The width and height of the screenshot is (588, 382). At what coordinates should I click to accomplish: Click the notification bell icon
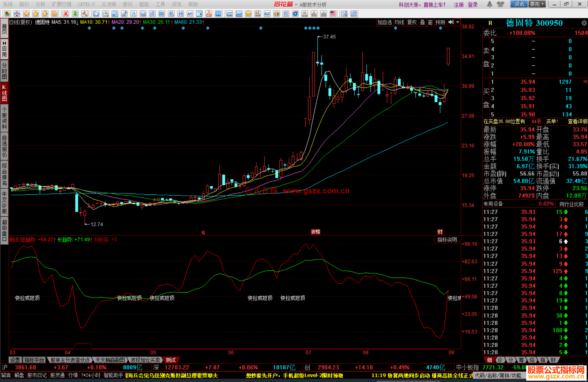point(489,4)
